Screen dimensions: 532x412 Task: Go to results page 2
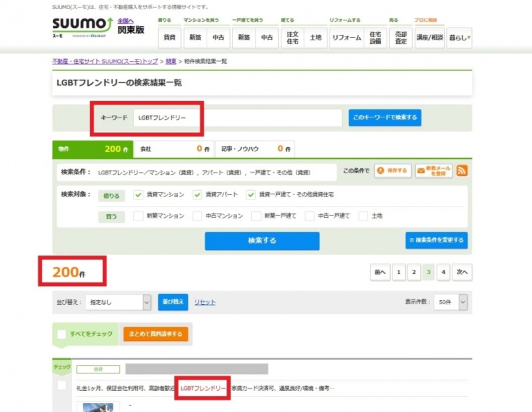(x=414, y=272)
